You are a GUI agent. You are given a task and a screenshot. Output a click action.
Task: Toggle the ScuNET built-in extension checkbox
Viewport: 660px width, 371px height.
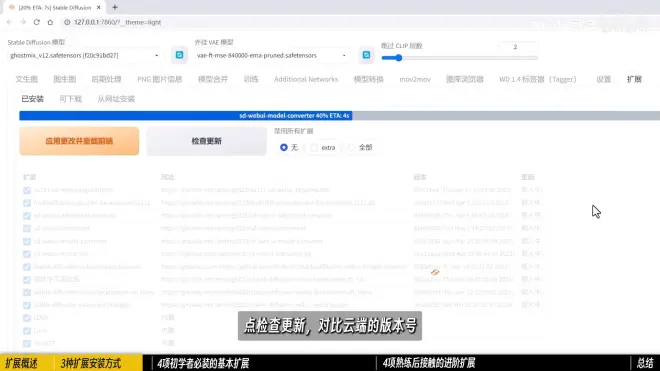pos(27,344)
